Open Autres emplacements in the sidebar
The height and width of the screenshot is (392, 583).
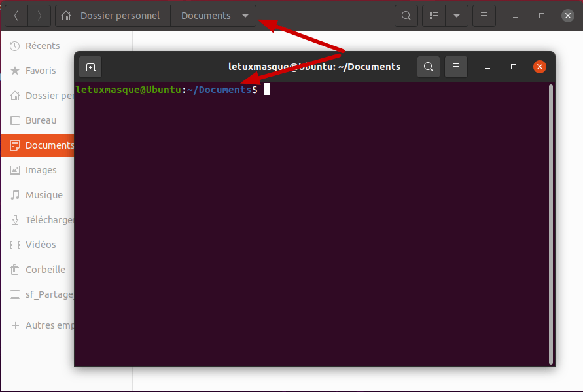point(37,325)
